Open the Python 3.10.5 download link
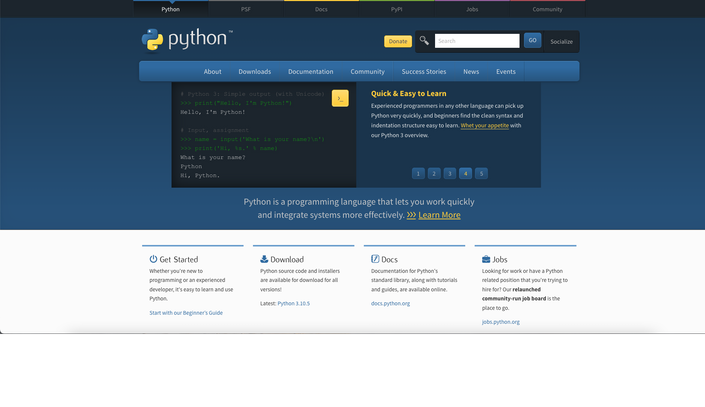The height and width of the screenshot is (407, 705). pyautogui.click(x=294, y=304)
